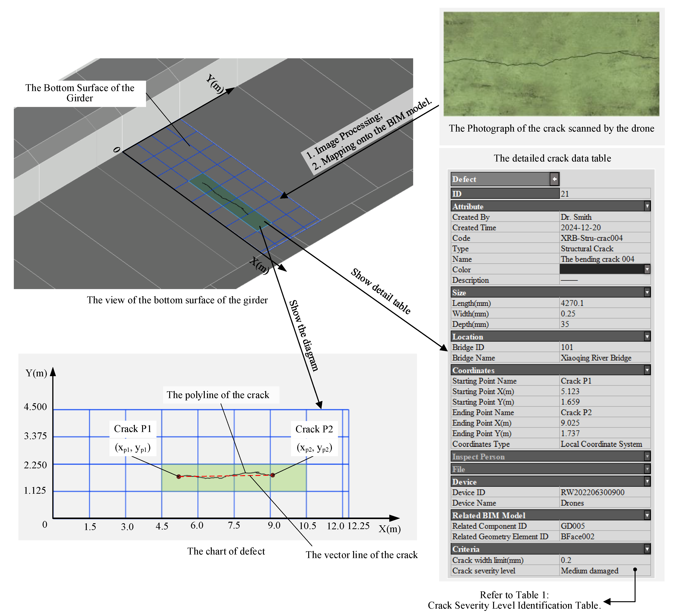
Task: Select the ID value 21
Action: [x=568, y=193]
